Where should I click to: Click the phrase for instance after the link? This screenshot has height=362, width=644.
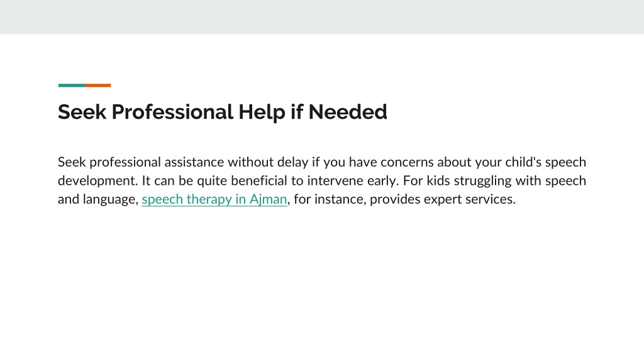(330, 199)
